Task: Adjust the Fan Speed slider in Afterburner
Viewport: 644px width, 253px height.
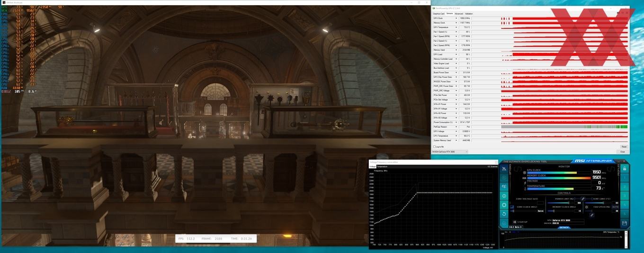Action: [598, 211]
